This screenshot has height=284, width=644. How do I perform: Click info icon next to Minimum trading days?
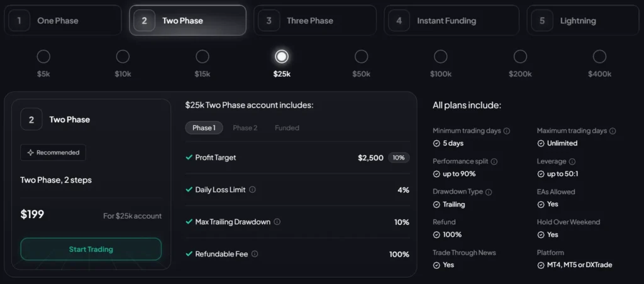507,131
